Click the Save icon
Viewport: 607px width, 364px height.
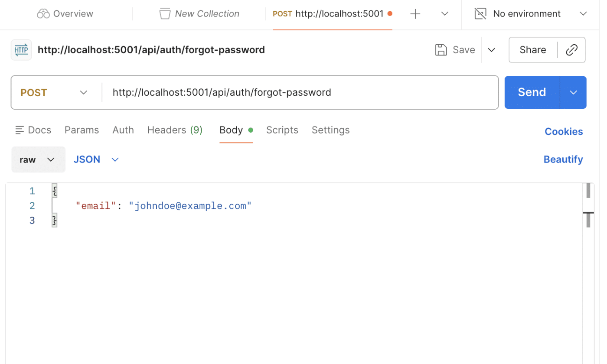(441, 49)
